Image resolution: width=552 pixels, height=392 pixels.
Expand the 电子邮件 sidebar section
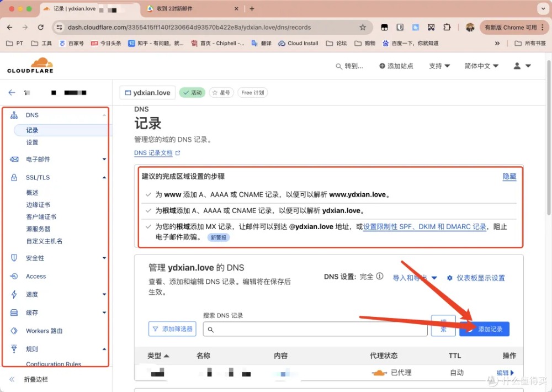click(x=104, y=159)
